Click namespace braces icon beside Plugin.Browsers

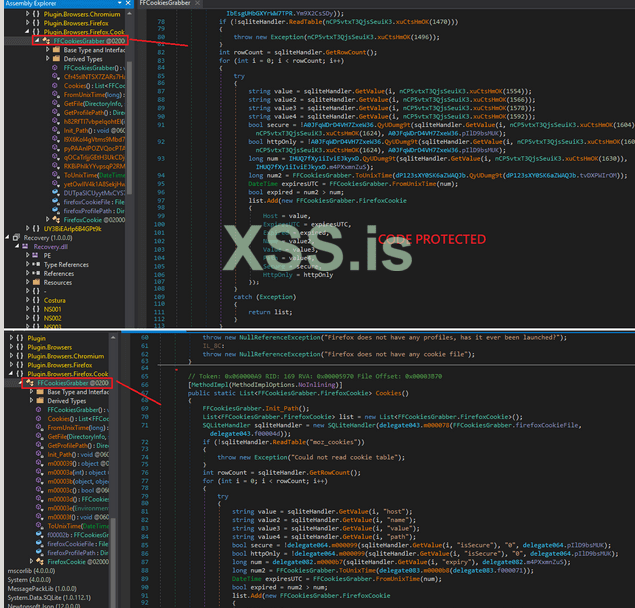pos(20,347)
